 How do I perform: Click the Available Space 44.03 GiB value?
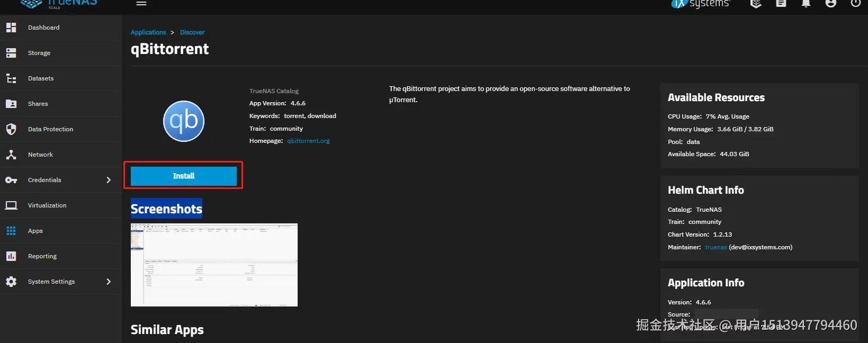tap(735, 154)
